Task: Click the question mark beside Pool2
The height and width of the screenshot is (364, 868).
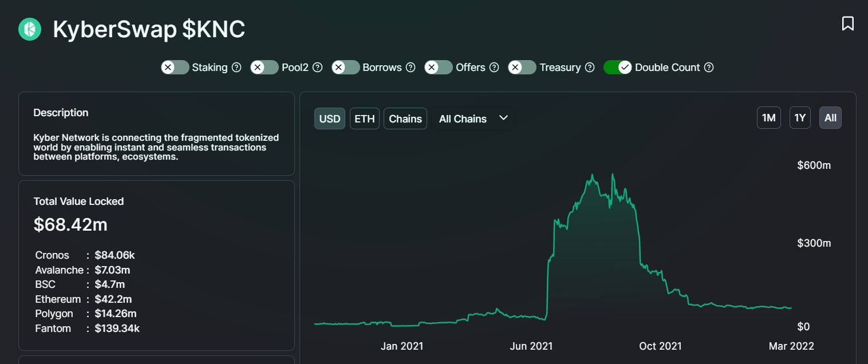Action: (x=318, y=68)
